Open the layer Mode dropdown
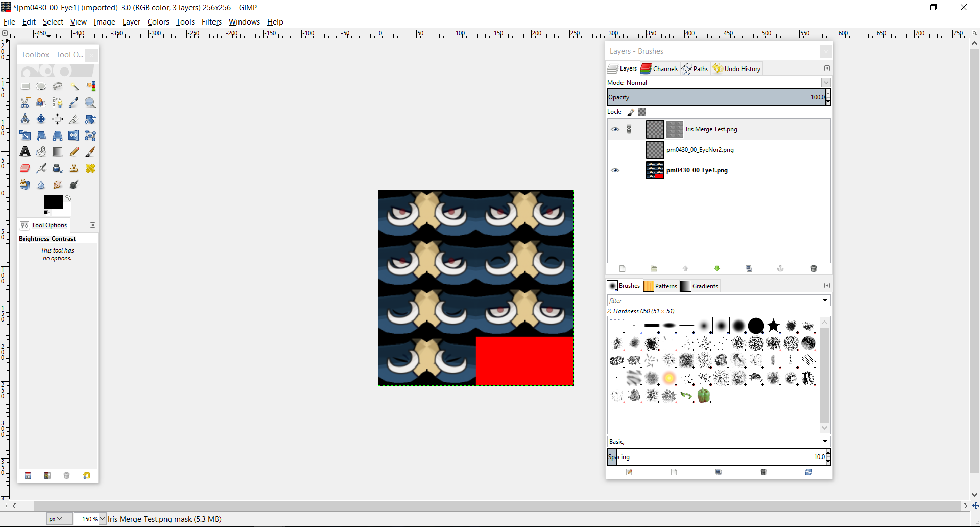This screenshot has height=527, width=980. pyautogui.click(x=826, y=82)
